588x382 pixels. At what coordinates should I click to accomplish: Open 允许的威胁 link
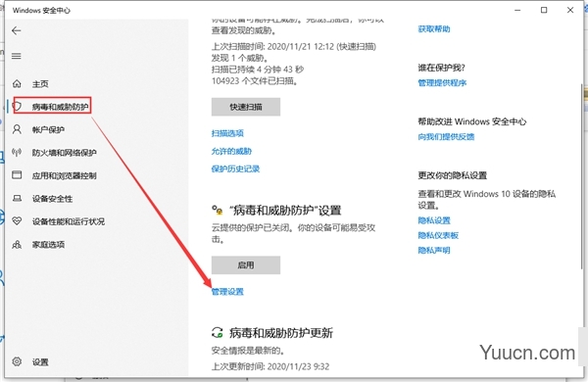tap(231, 151)
